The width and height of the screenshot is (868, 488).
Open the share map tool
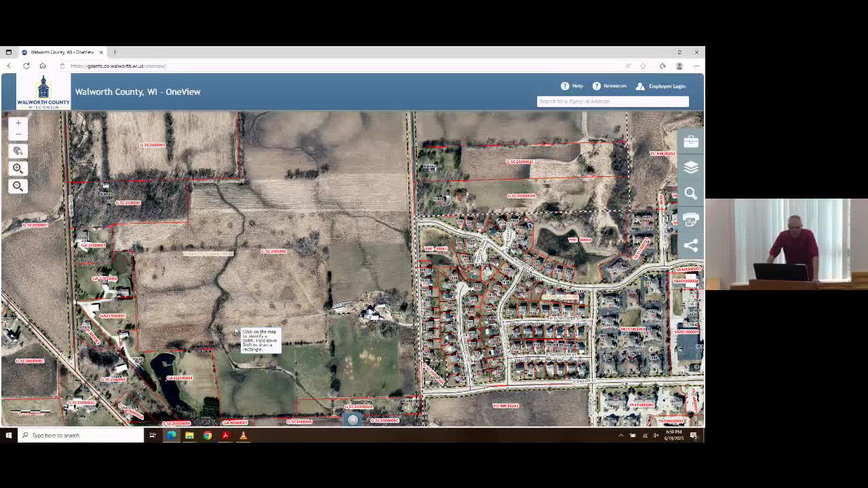691,245
